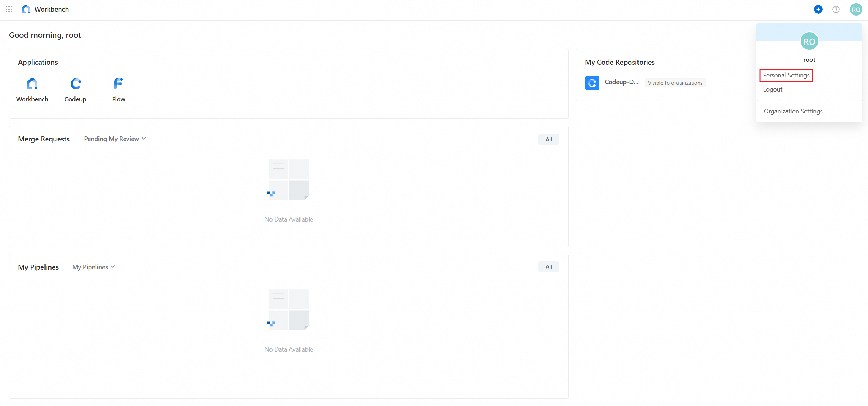Expand the My Pipelines filter dropdown
The image size is (868, 406).
pos(94,267)
